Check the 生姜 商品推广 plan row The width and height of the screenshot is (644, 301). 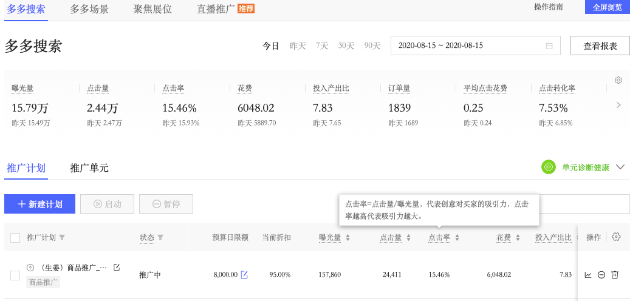(15, 275)
